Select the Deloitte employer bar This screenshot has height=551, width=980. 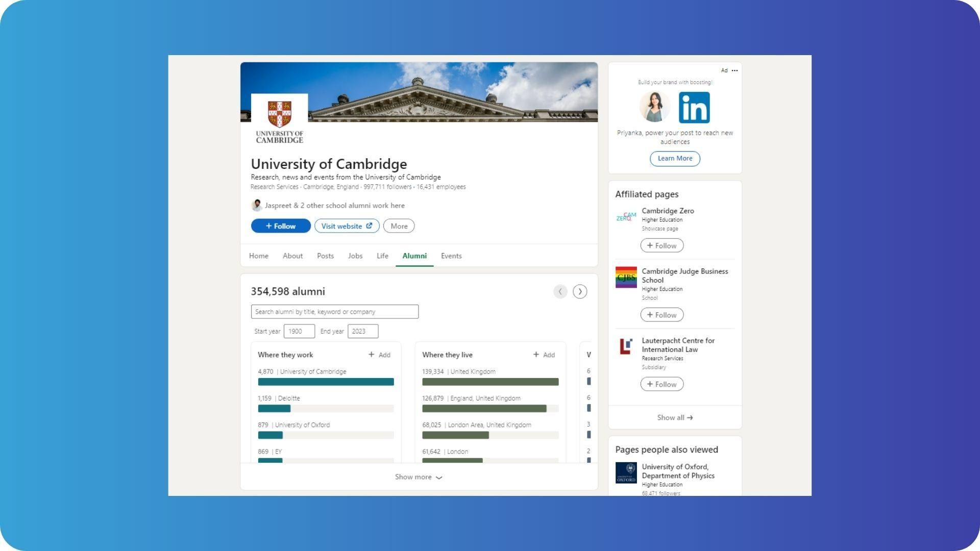coord(326,409)
